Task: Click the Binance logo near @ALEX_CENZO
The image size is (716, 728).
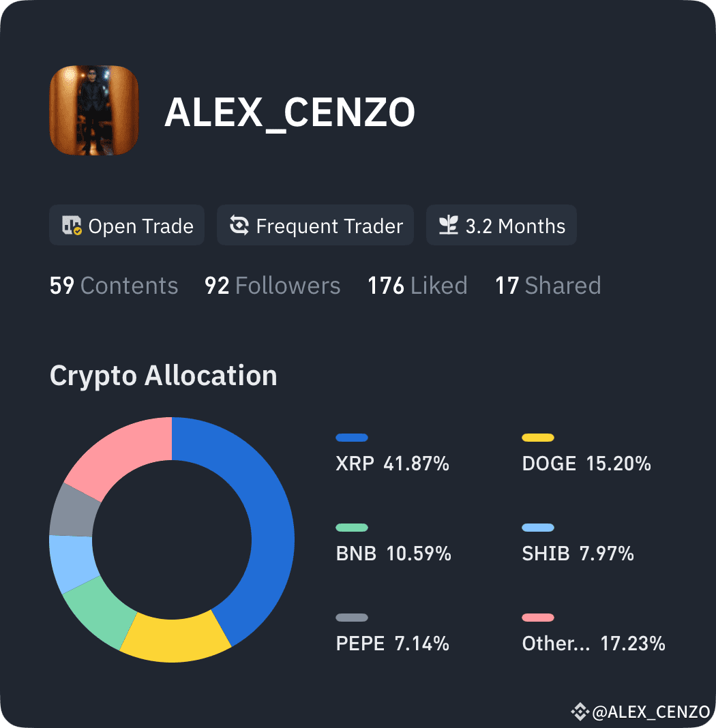Action: click(x=580, y=711)
